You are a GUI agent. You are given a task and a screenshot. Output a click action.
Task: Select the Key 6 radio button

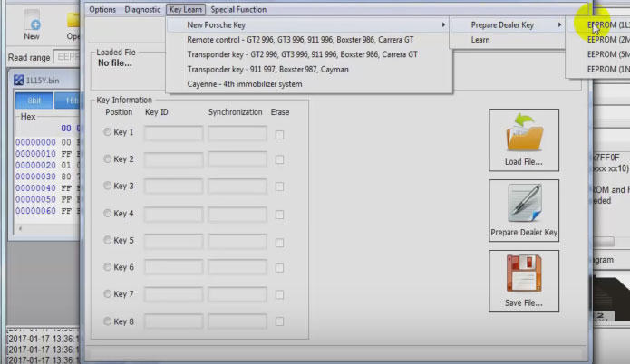(107, 267)
